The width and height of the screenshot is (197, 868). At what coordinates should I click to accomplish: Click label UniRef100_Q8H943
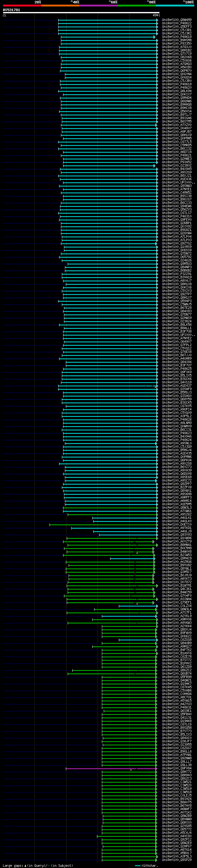(x=177, y=775)
